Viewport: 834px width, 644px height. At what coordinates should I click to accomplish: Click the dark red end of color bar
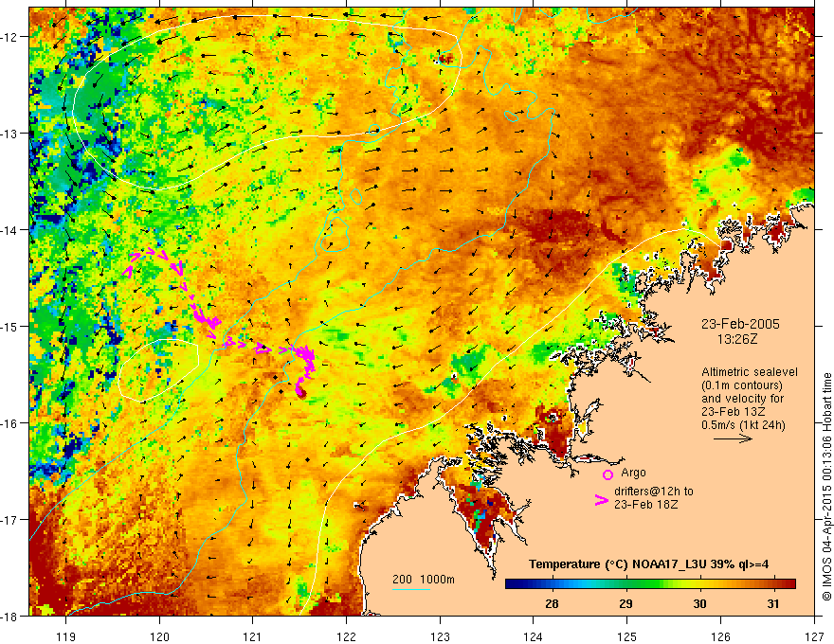click(789, 584)
